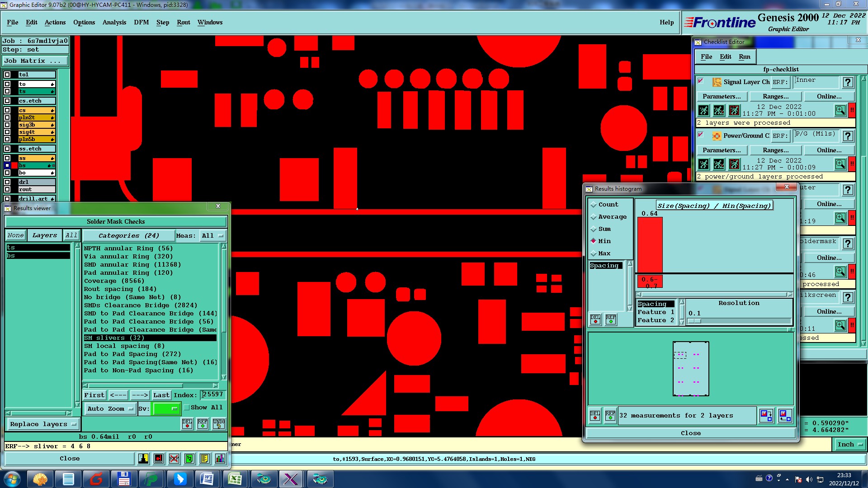Click the UNDO icon in Results viewer
The image size is (868, 488).
click(x=219, y=423)
